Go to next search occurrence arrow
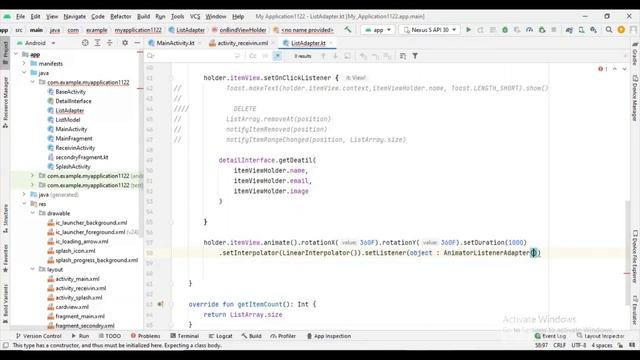The height and width of the screenshot is (360, 640). (x=335, y=56)
